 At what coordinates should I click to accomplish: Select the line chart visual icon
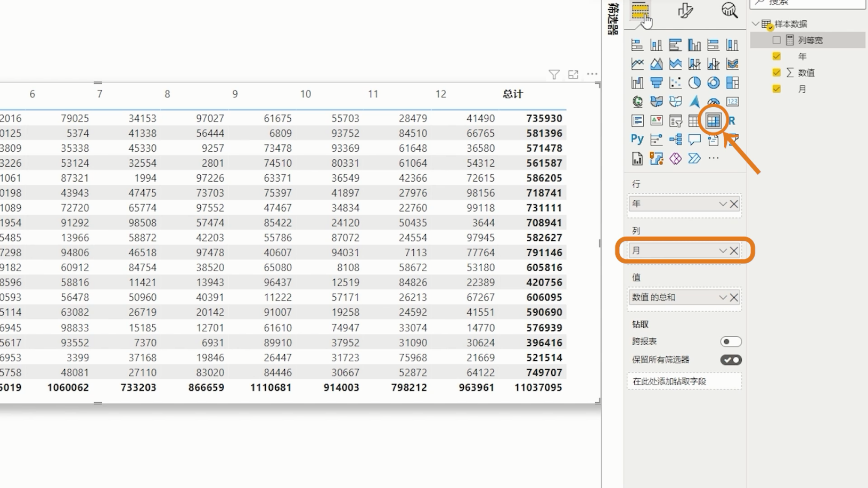(637, 63)
